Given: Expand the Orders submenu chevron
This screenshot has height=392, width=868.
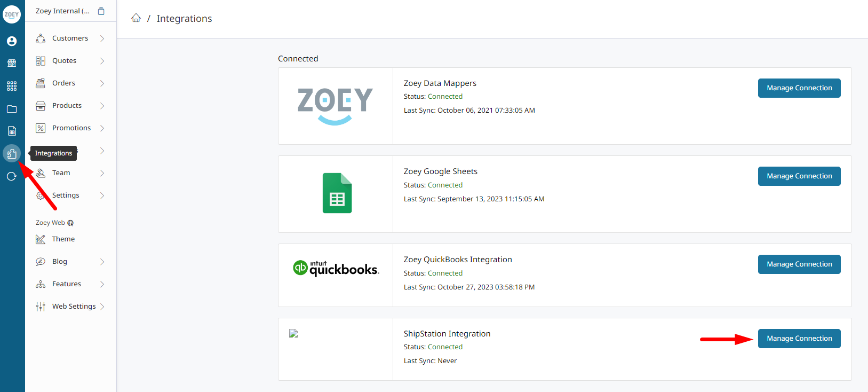Looking at the screenshot, I should click(102, 83).
